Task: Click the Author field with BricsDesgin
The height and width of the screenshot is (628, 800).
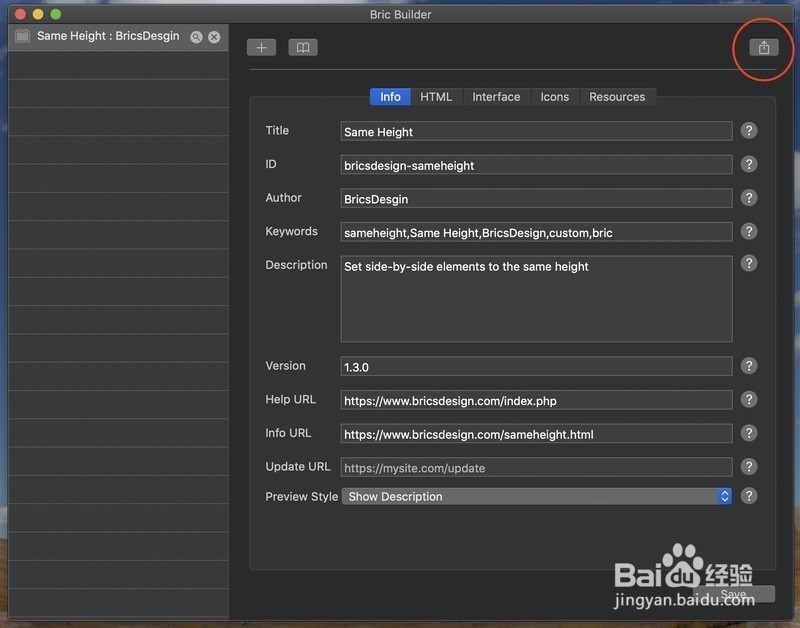Action: [537, 199]
